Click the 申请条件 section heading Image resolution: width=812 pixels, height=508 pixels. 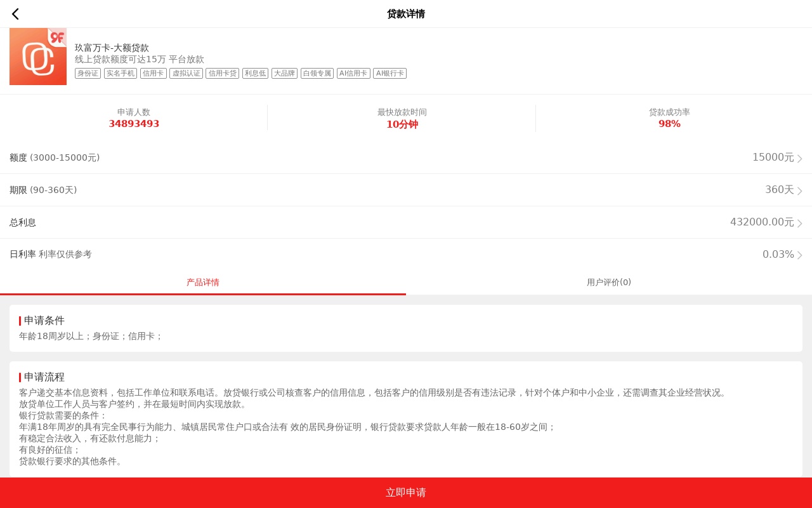click(x=44, y=321)
